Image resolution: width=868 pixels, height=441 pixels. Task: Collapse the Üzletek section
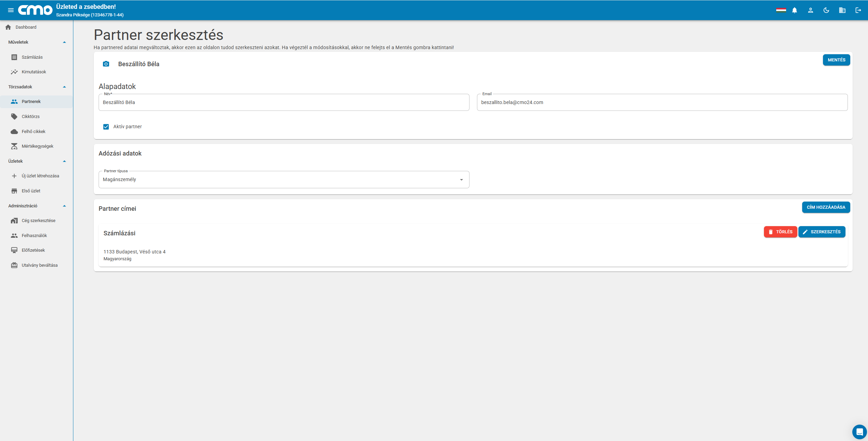pyautogui.click(x=64, y=161)
